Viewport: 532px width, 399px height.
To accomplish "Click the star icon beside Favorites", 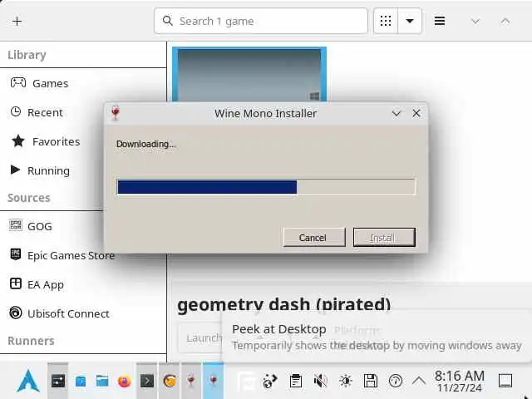I will tap(18, 140).
